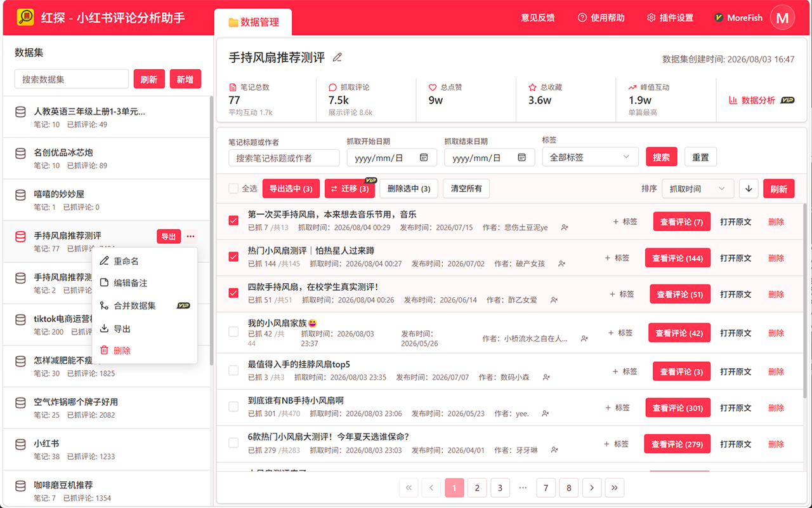812x508 pixels.
Task: Click the 数据分析 chart icon
Action: tap(733, 100)
